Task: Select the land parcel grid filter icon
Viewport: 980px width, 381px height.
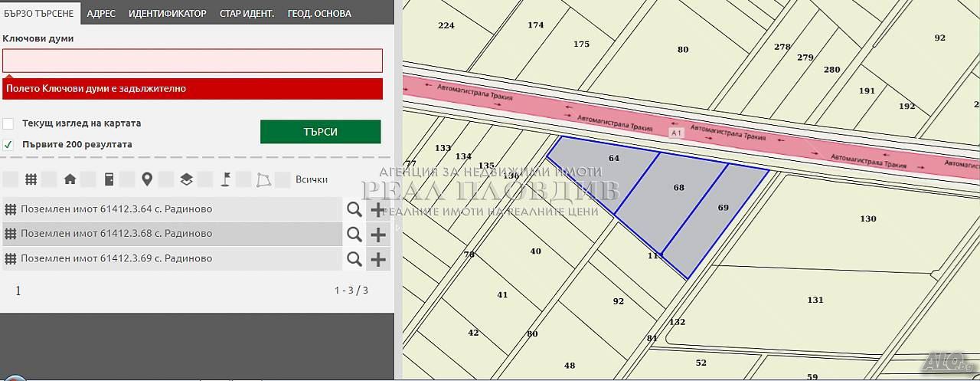Action: tap(31, 179)
